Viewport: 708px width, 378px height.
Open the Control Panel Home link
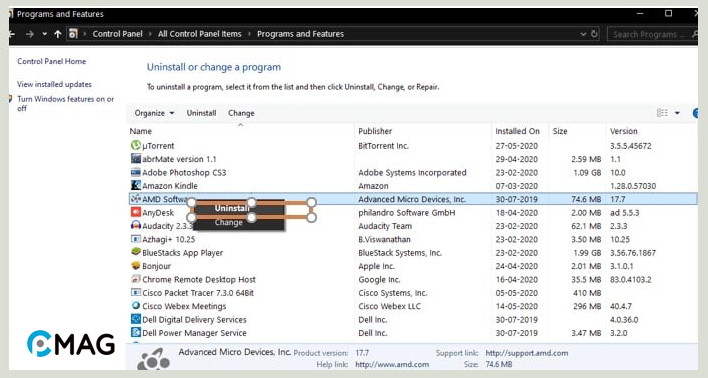[x=51, y=61]
